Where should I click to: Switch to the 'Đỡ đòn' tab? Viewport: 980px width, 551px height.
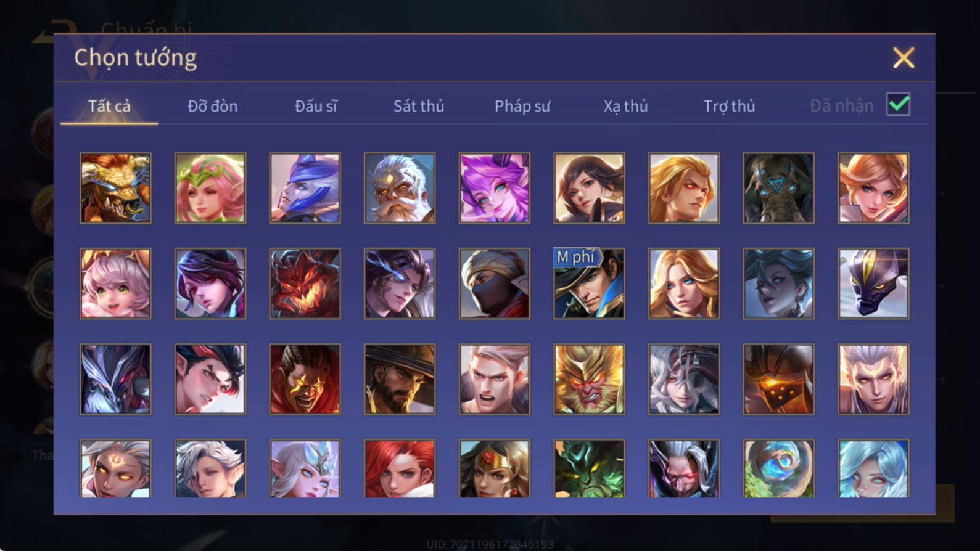213,106
